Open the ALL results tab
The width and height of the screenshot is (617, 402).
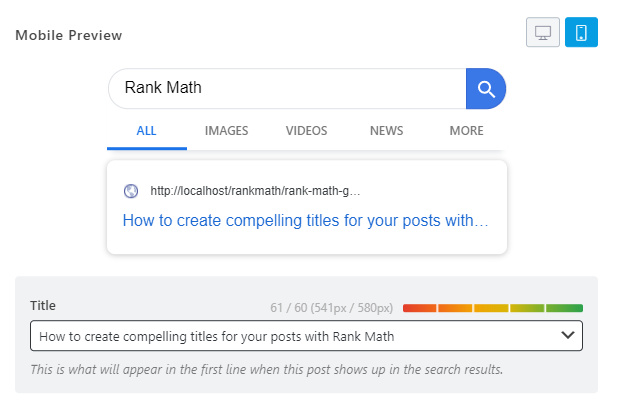(x=147, y=131)
